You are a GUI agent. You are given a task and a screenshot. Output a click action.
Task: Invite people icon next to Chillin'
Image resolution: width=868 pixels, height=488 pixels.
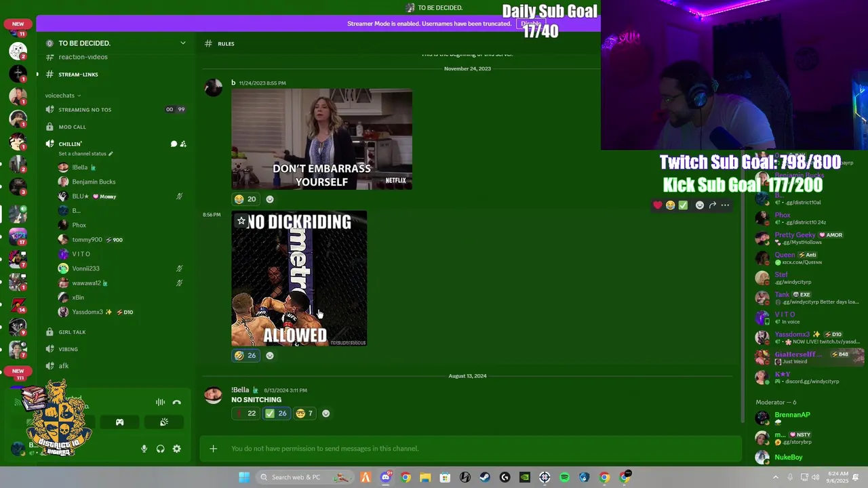click(183, 144)
